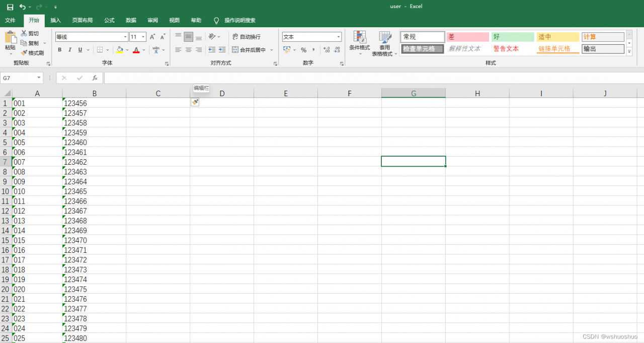Switch to 数据 Data tab
This screenshot has width=644, height=343.
point(131,20)
